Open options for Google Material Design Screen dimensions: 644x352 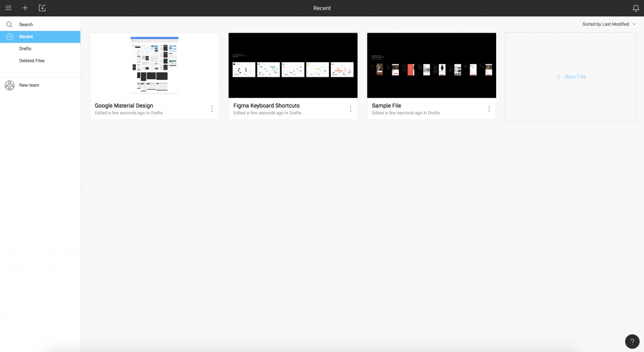[211, 109]
